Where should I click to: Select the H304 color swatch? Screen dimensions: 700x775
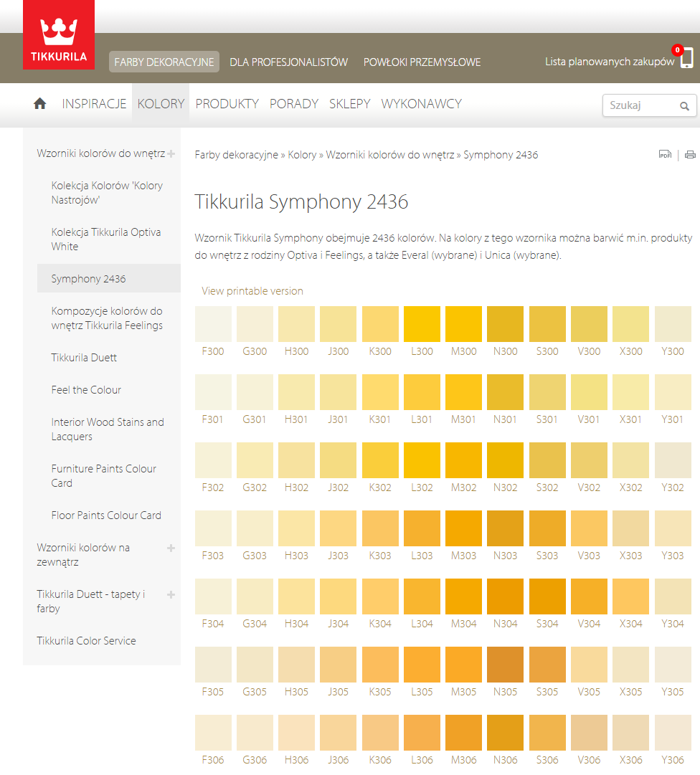click(x=297, y=596)
